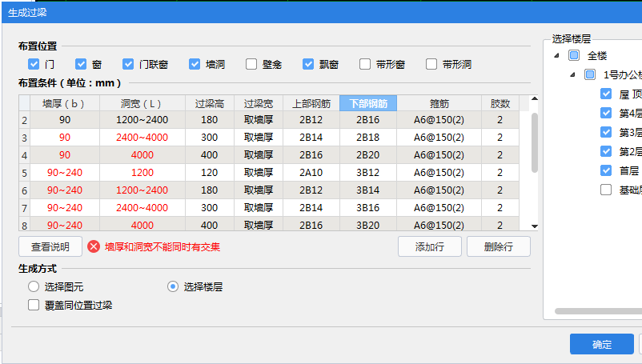
Task: Select the 选择楼层 radio button
Action: [x=173, y=286]
